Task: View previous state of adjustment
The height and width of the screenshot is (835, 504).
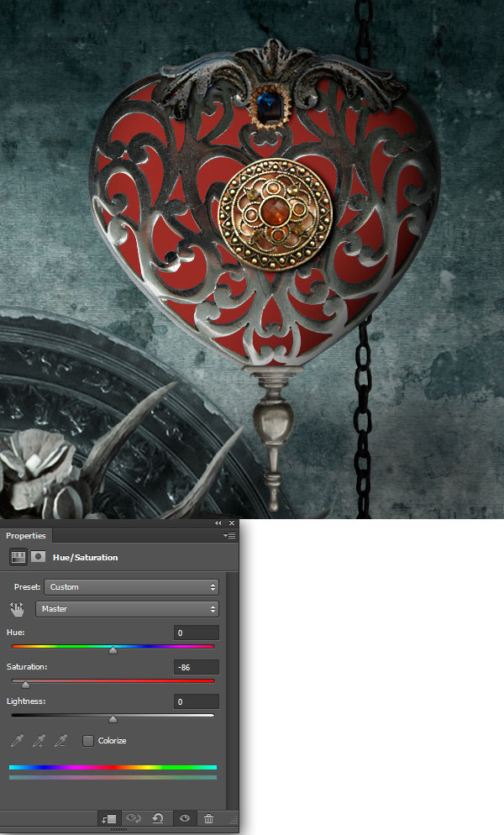Action: point(134,818)
